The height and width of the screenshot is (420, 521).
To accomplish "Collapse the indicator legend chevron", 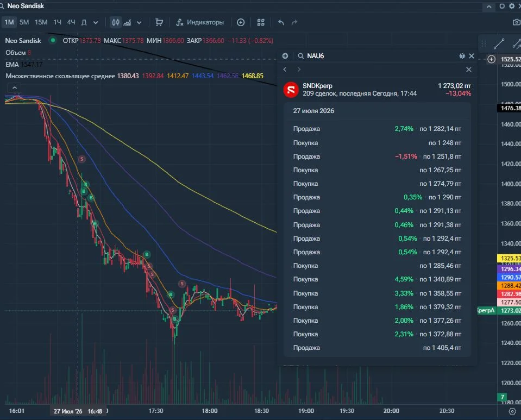I will pyautogui.click(x=14, y=87).
